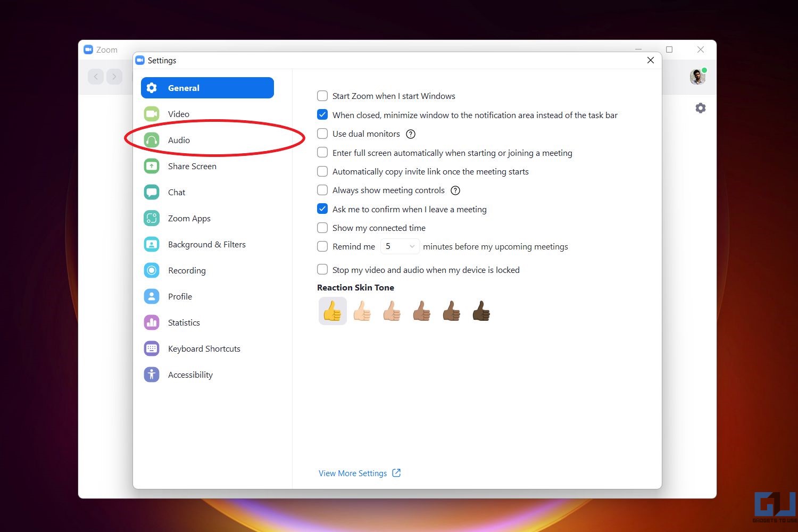Select the Statistics tab
Viewport: 798px width, 532px height.
pyautogui.click(x=207, y=322)
